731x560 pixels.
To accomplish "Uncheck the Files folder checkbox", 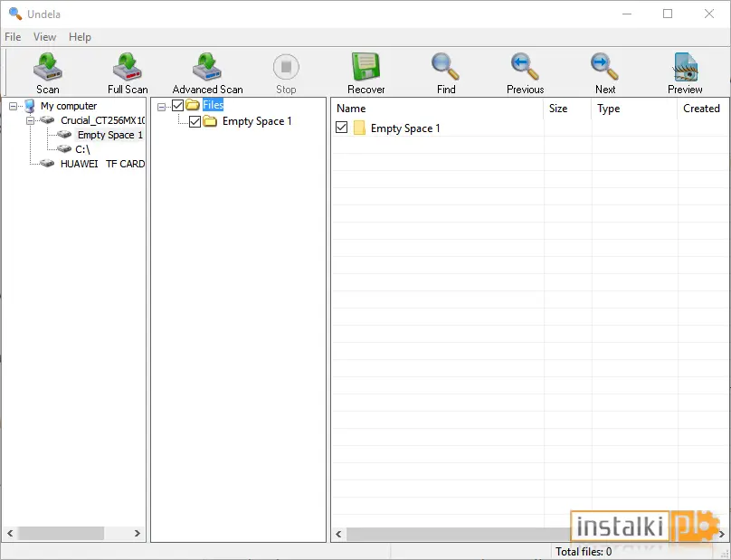I will (x=177, y=105).
